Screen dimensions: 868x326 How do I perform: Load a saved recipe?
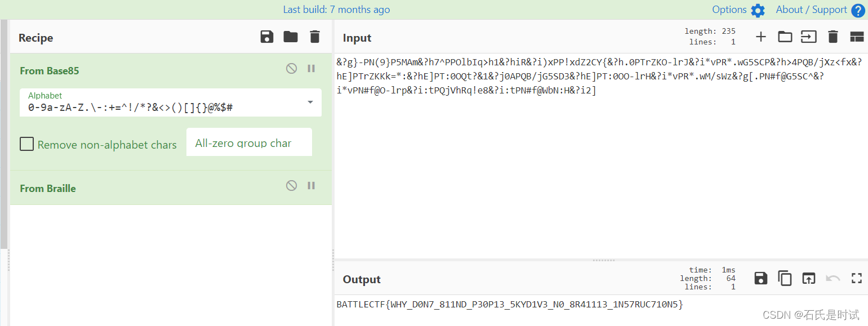click(x=291, y=37)
